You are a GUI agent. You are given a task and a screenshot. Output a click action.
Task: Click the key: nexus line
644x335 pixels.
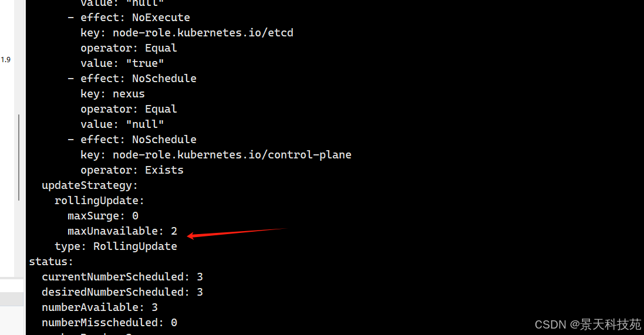[113, 94]
